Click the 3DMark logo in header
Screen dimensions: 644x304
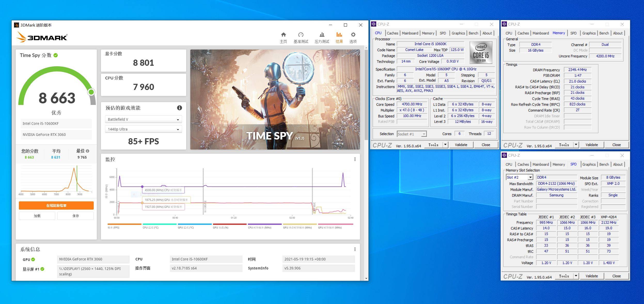click(x=42, y=37)
